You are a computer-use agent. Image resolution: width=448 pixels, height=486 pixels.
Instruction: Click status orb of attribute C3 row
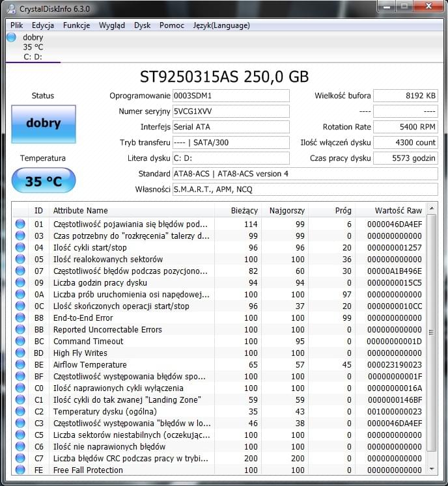click(20, 423)
